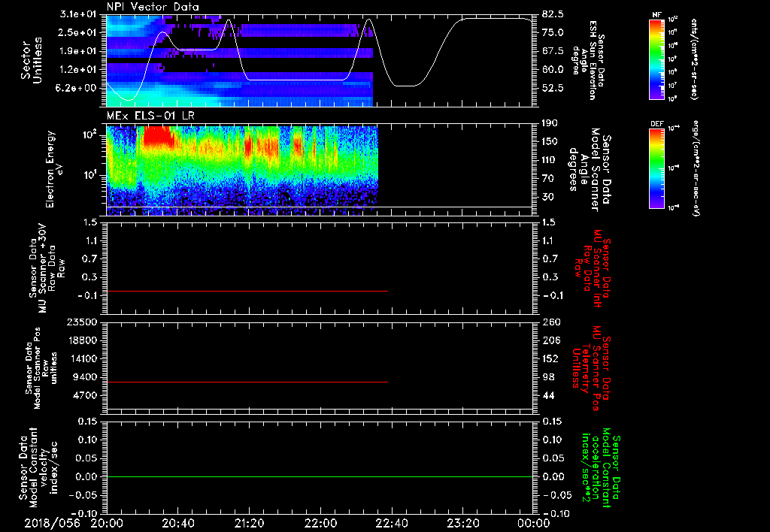Image resolution: width=770 pixels, height=532 pixels.
Task: Click the 22:00 time axis label
Action: point(320,523)
